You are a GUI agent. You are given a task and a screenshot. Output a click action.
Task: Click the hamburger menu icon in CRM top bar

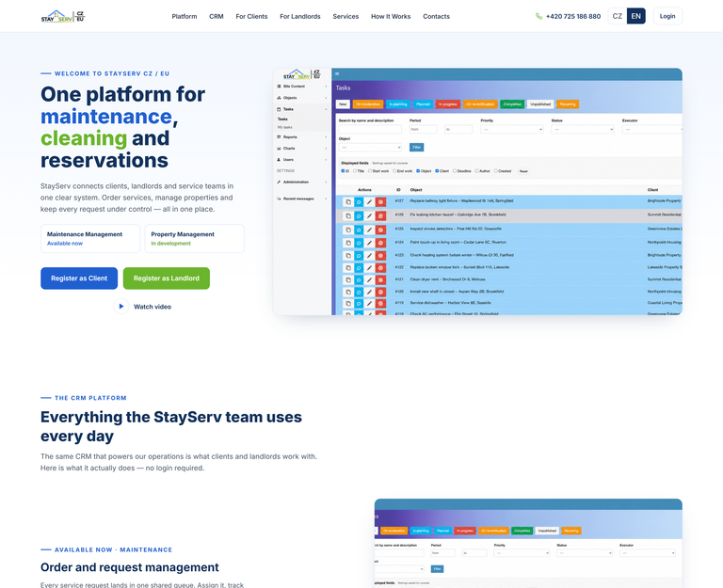click(338, 73)
